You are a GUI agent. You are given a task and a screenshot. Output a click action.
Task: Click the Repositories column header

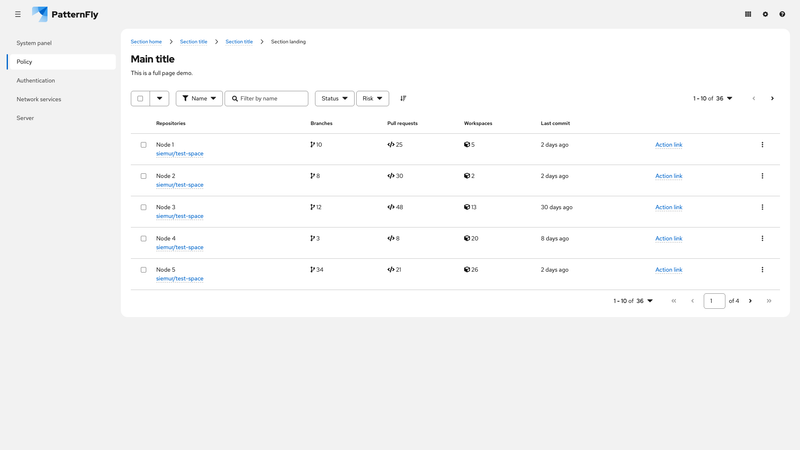point(171,123)
